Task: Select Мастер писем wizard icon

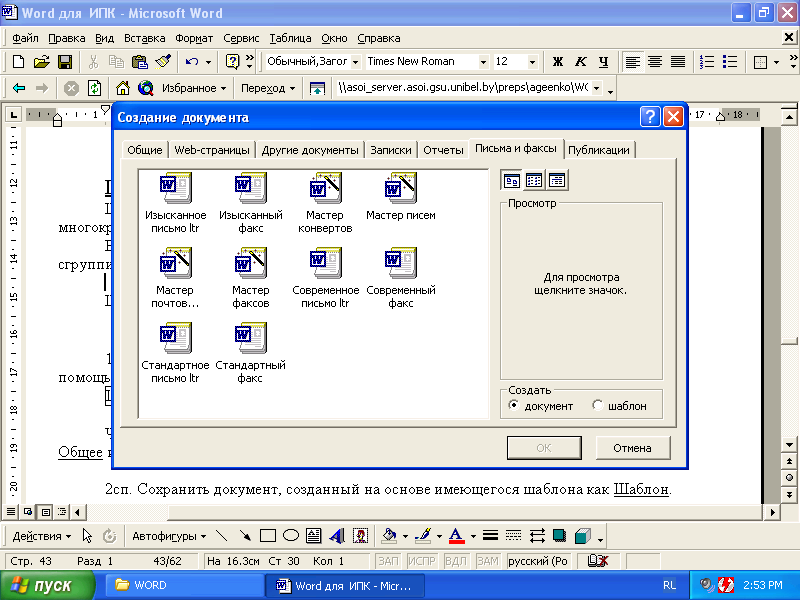Action: pyautogui.click(x=401, y=188)
